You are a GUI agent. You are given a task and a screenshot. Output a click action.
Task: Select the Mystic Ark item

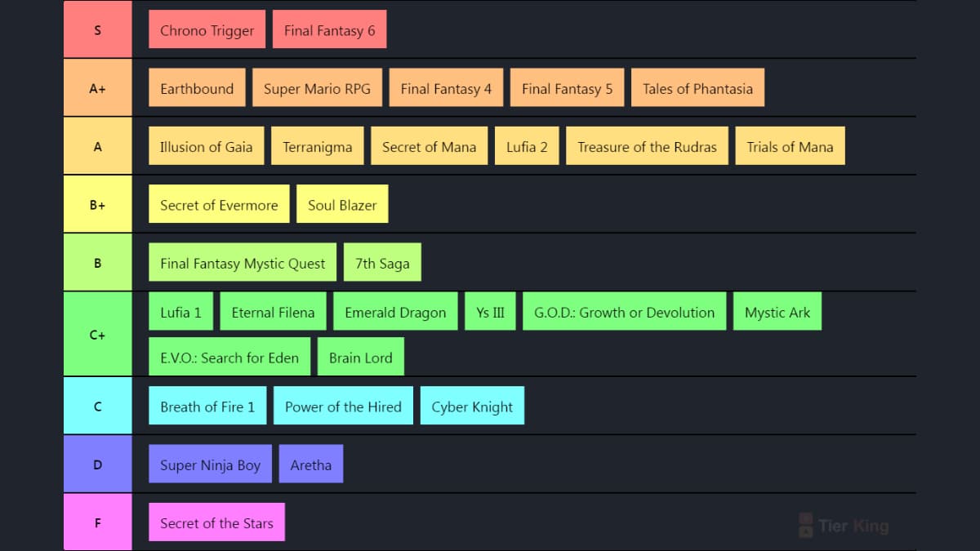(x=777, y=312)
